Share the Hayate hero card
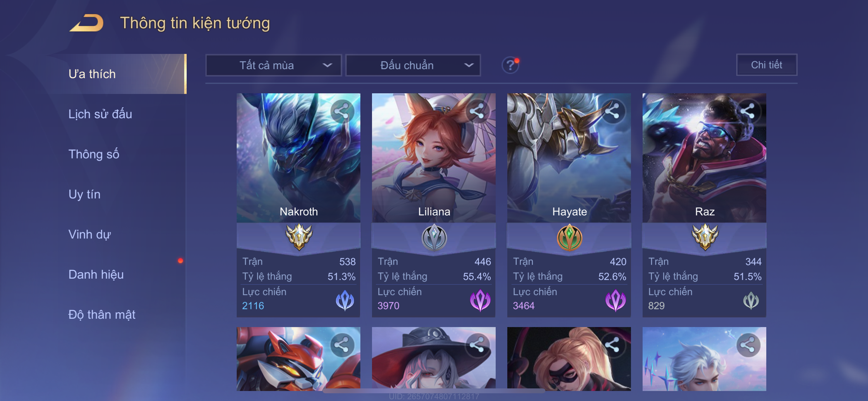This screenshot has width=868, height=401. pos(613,111)
